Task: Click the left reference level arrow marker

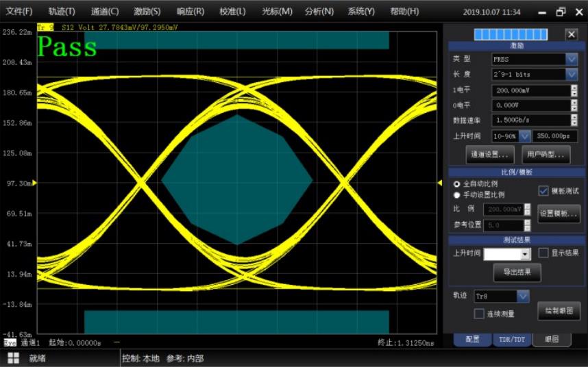Action: tap(35, 183)
